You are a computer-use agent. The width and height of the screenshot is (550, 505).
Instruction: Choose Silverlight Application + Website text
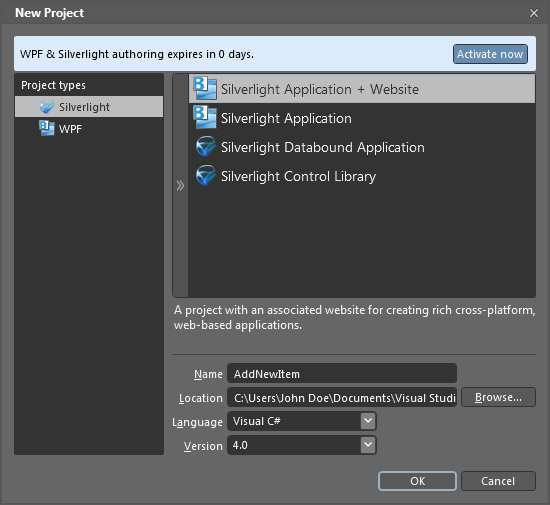[320, 89]
